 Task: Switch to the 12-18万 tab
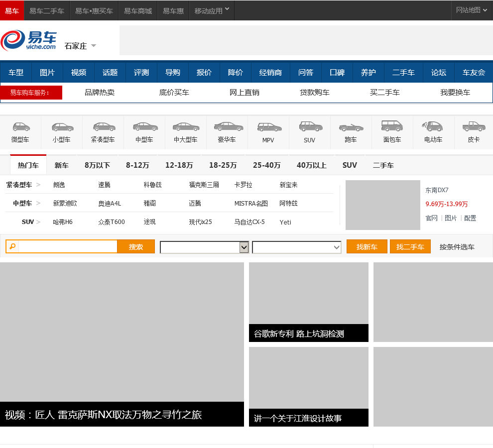[x=179, y=165]
